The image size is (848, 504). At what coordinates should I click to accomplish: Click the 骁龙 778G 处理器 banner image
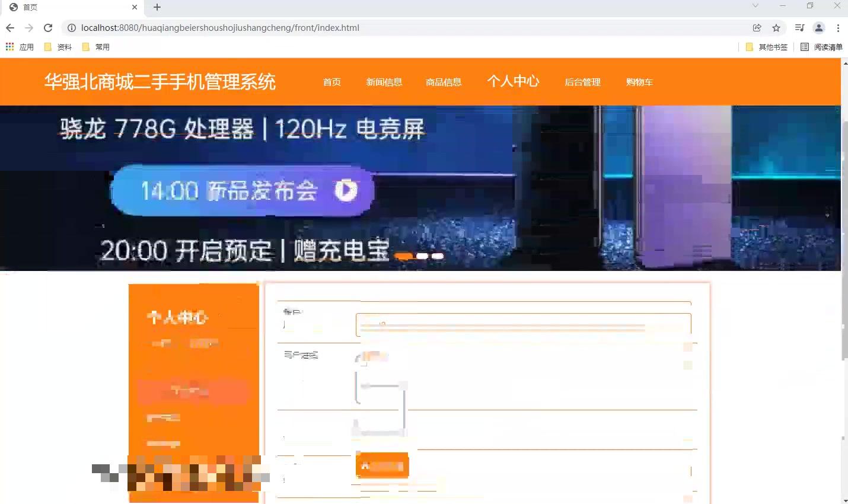pyautogui.click(x=420, y=188)
